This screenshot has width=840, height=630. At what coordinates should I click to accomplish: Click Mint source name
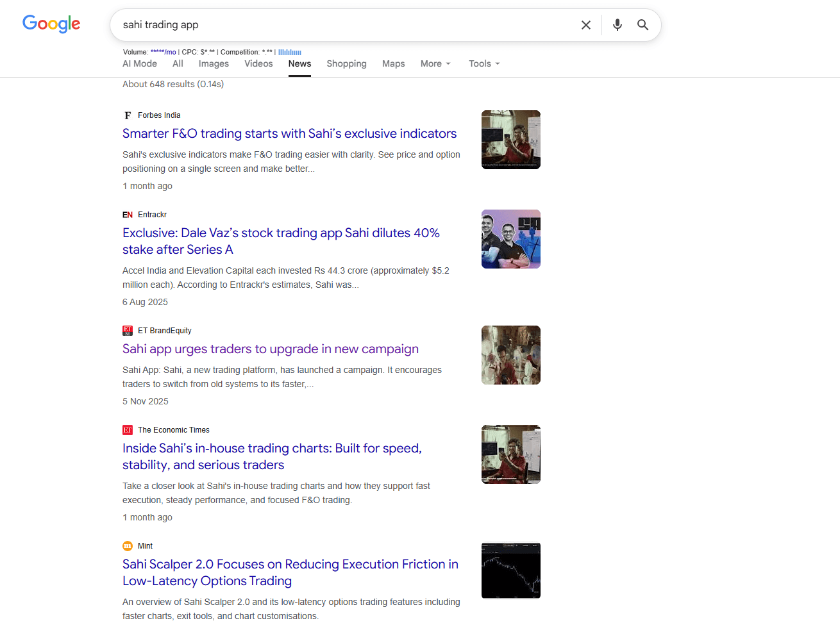point(145,546)
